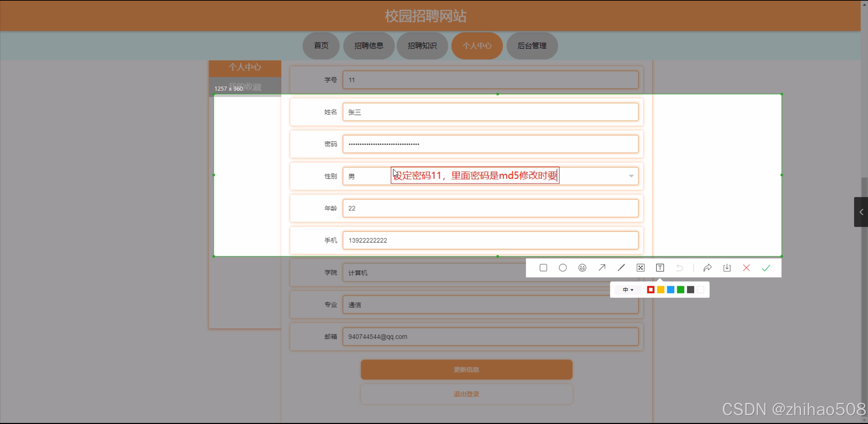Pick the yellow color swatch
Screen dimensions: 868x424
pyautogui.click(x=660, y=290)
